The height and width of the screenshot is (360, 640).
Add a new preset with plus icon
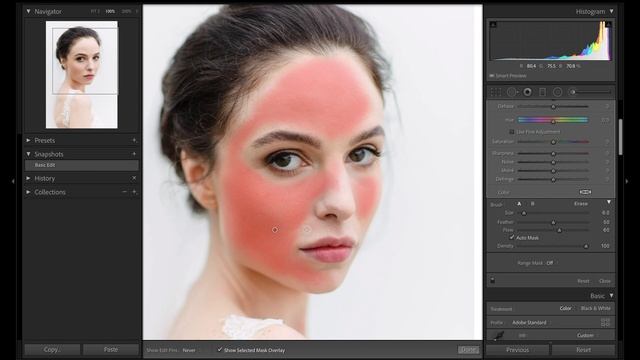click(134, 140)
